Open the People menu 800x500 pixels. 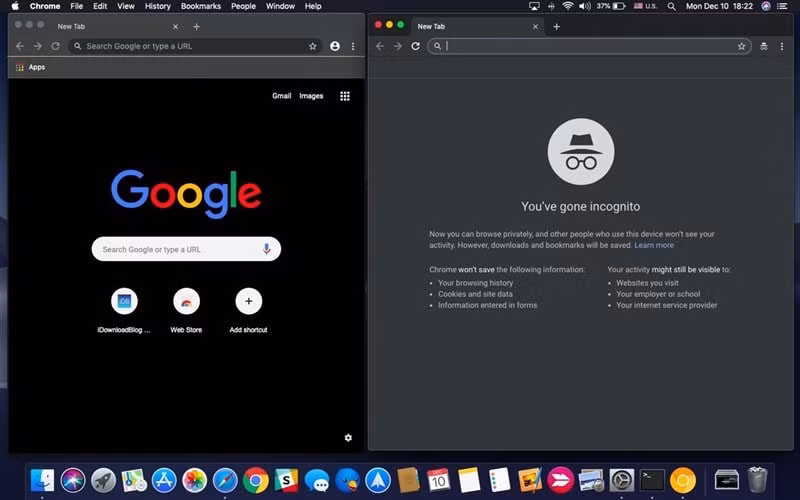coord(243,6)
